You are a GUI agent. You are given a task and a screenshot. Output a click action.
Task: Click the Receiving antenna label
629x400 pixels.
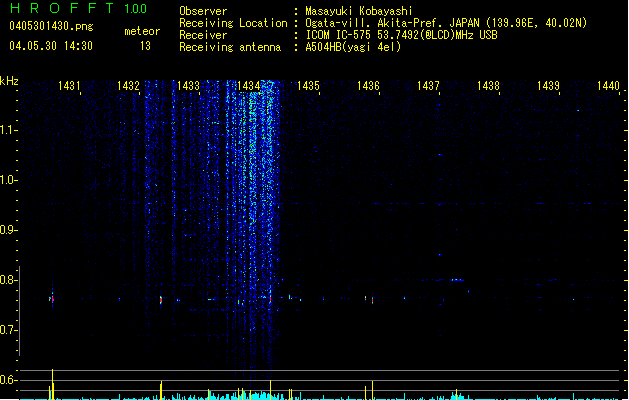tap(230, 47)
